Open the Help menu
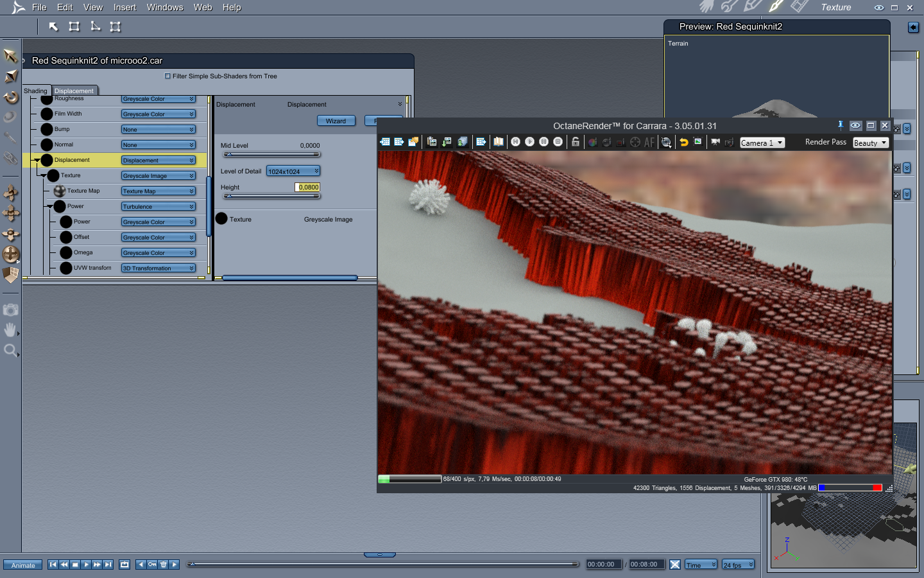The height and width of the screenshot is (578, 924). (x=232, y=7)
